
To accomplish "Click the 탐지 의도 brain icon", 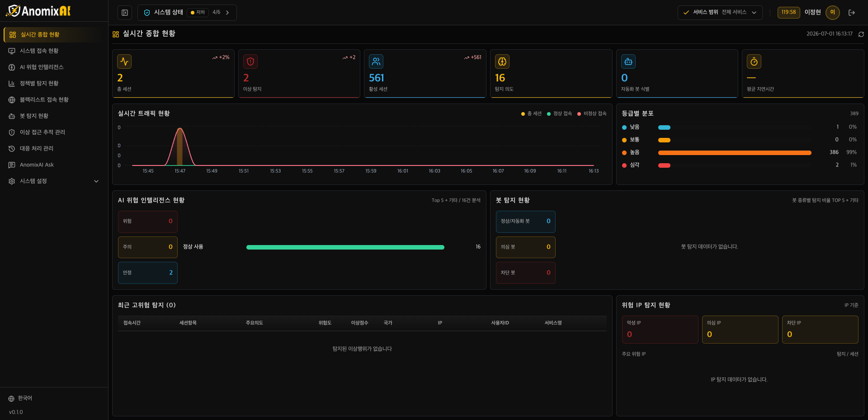I will pyautogui.click(x=502, y=61).
